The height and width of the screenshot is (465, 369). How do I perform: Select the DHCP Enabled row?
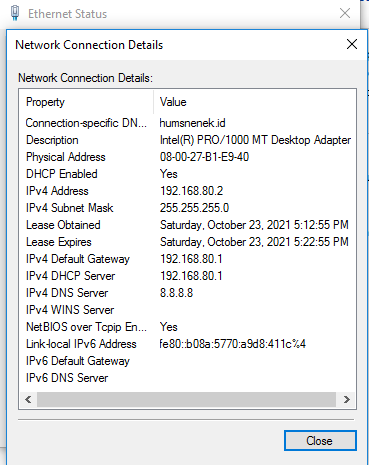tap(187, 174)
